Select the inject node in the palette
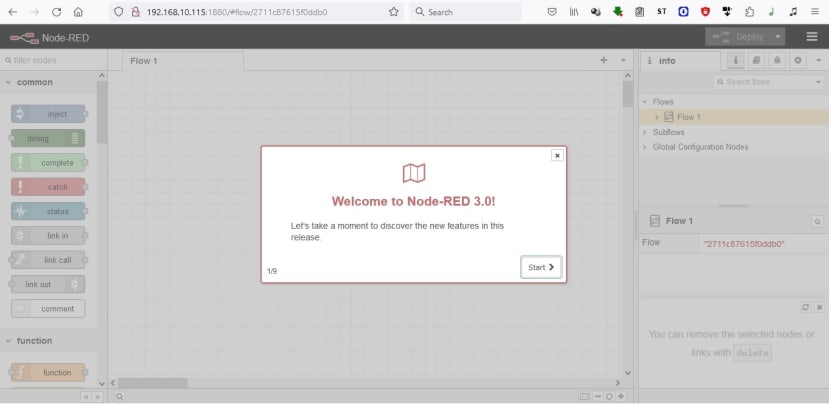 pyautogui.click(x=48, y=114)
